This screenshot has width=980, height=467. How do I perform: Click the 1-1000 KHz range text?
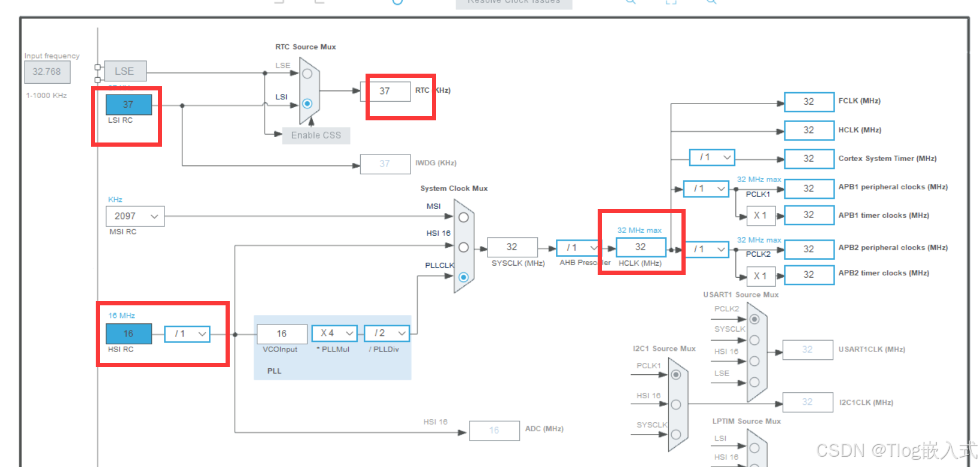coord(47,96)
